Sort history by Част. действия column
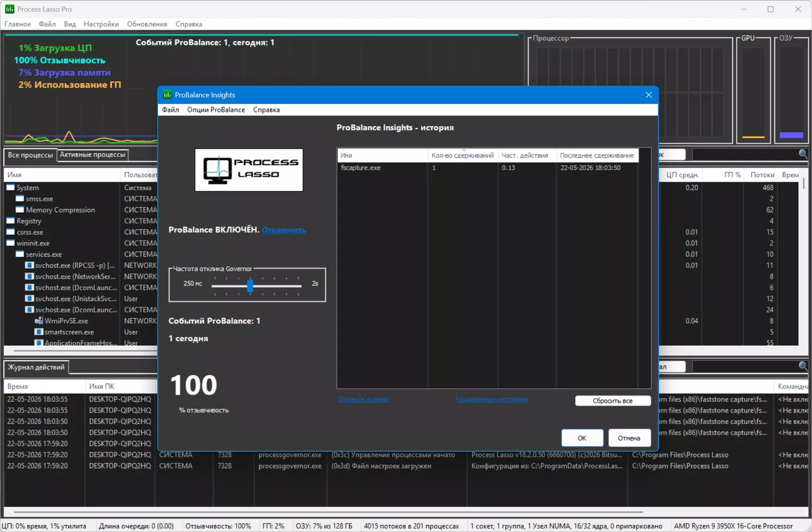812x532 pixels. [527, 155]
